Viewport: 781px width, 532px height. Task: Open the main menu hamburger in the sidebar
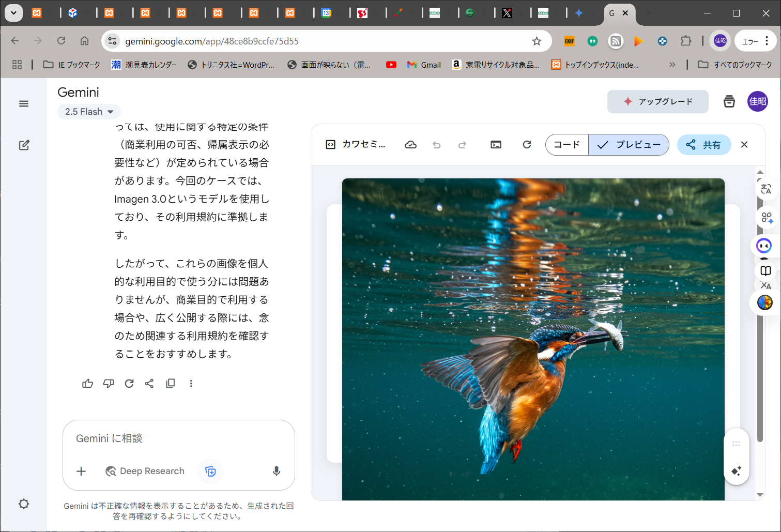(24, 104)
